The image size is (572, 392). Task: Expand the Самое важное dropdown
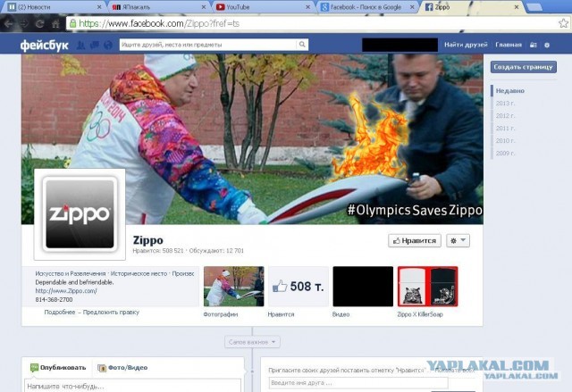click(x=252, y=342)
